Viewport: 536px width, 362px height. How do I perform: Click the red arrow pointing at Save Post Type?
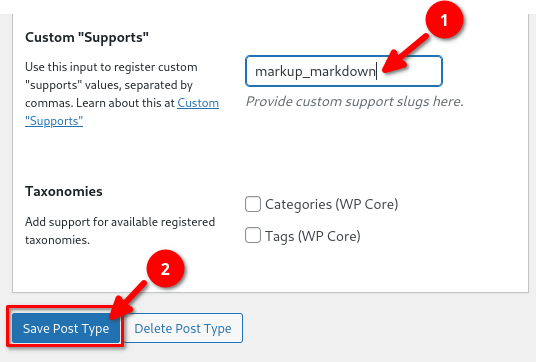point(128,300)
